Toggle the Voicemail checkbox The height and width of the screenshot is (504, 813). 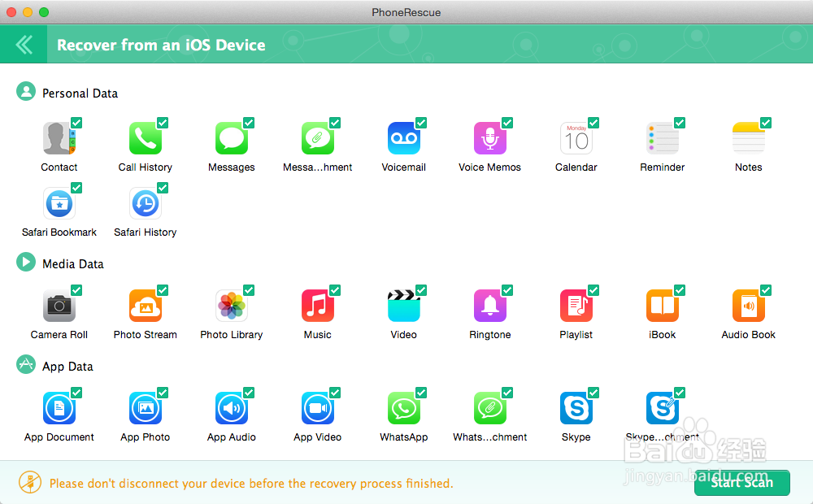(421, 123)
